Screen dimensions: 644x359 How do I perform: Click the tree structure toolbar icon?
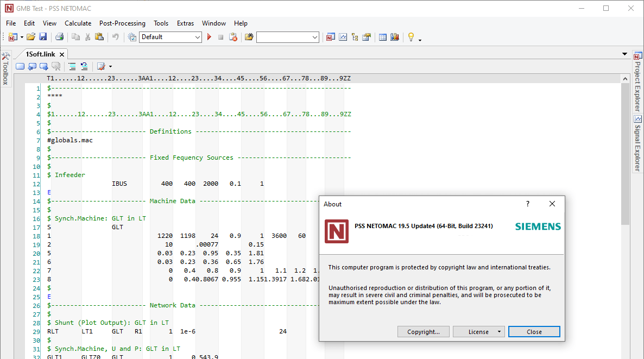click(x=355, y=37)
